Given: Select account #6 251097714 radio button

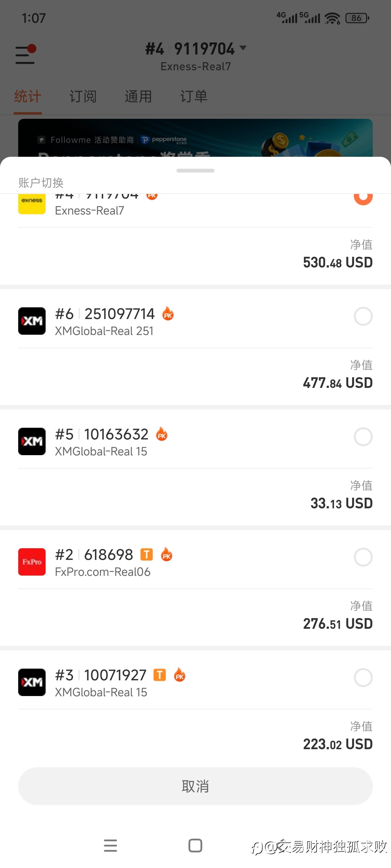Looking at the screenshot, I should click(363, 316).
